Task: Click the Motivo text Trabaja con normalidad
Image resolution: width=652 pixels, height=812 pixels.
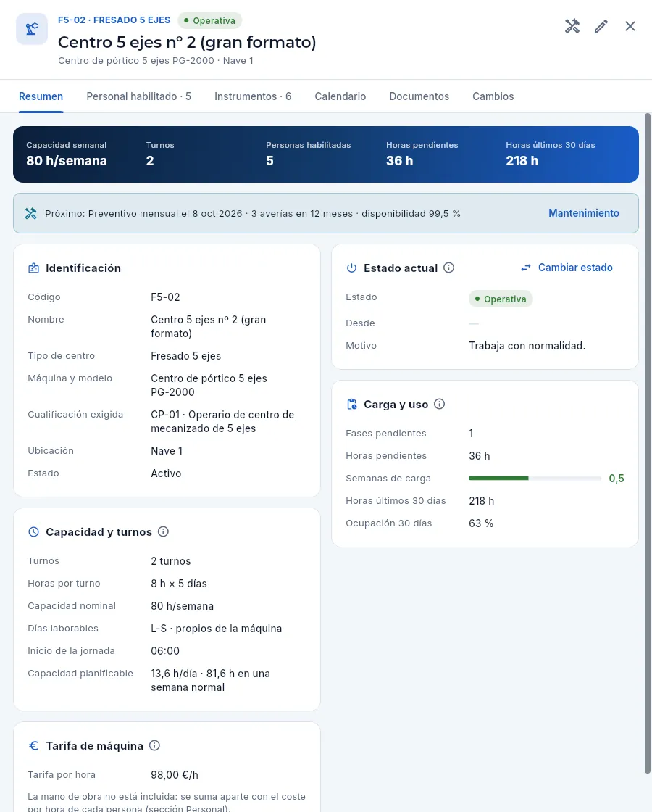Action: (x=527, y=346)
